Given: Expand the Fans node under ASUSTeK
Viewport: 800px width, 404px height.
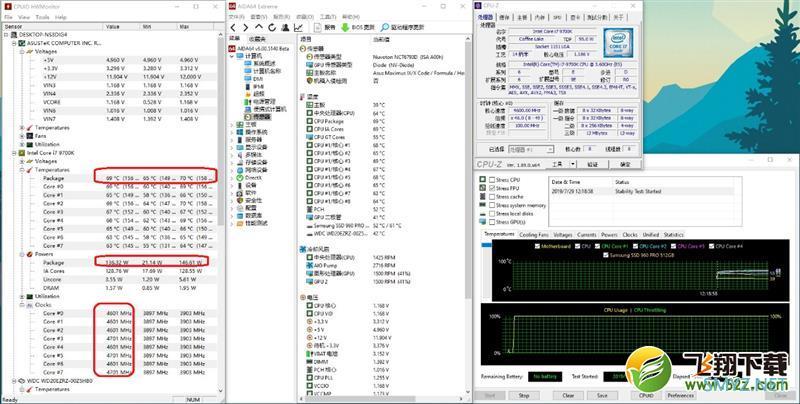Looking at the screenshot, I should [x=22, y=136].
